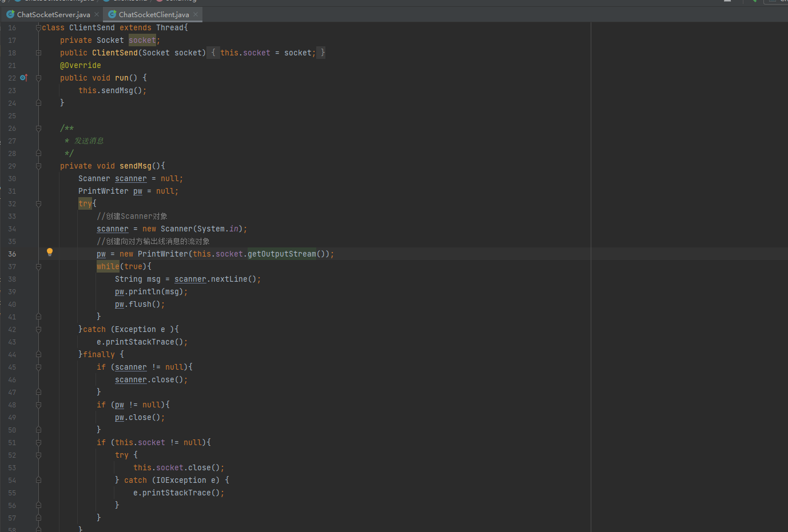Click the highlighted 'try' keyword on line 32
The height and width of the screenshot is (532, 788).
click(85, 203)
